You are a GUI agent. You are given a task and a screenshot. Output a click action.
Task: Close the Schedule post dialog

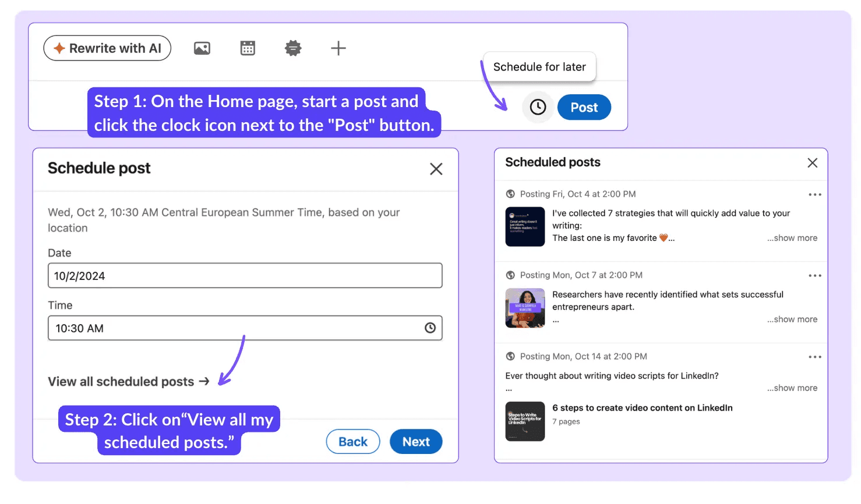pos(436,169)
